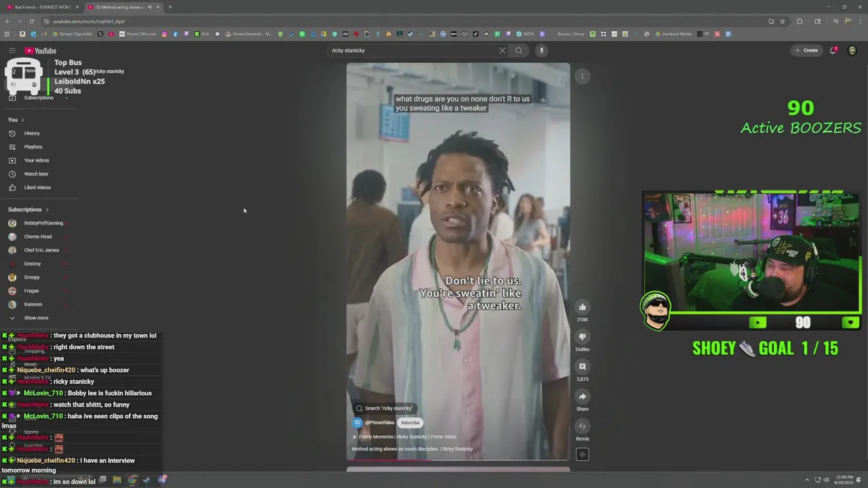Image resolution: width=868 pixels, height=488 pixels.
Task: Open YouTube notifications bell
Action: tap(833, 50)
